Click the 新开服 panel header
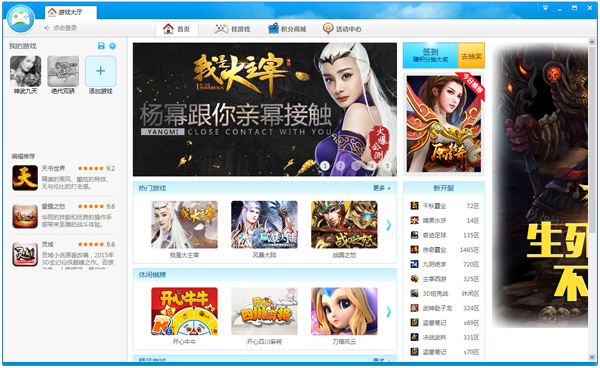This screenshot has width=600, height=368. coord(444,188)
